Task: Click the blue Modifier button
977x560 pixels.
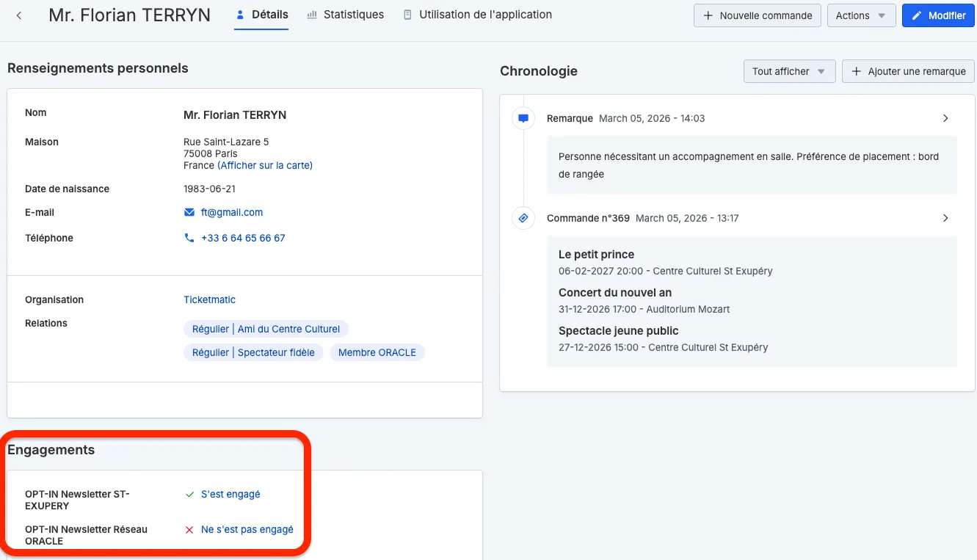Action: (939, 15)
